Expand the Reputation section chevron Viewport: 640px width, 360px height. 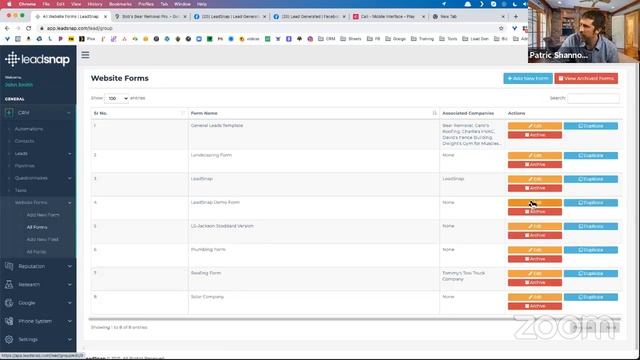[x=69, y=266]
